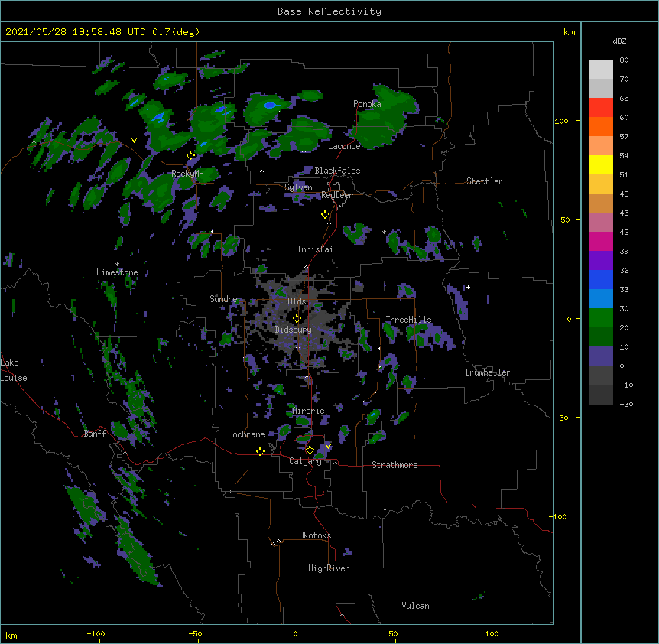This screenshot has width=659, height=644.
Task: Click the Didsbury label
Action: [294, 330]
